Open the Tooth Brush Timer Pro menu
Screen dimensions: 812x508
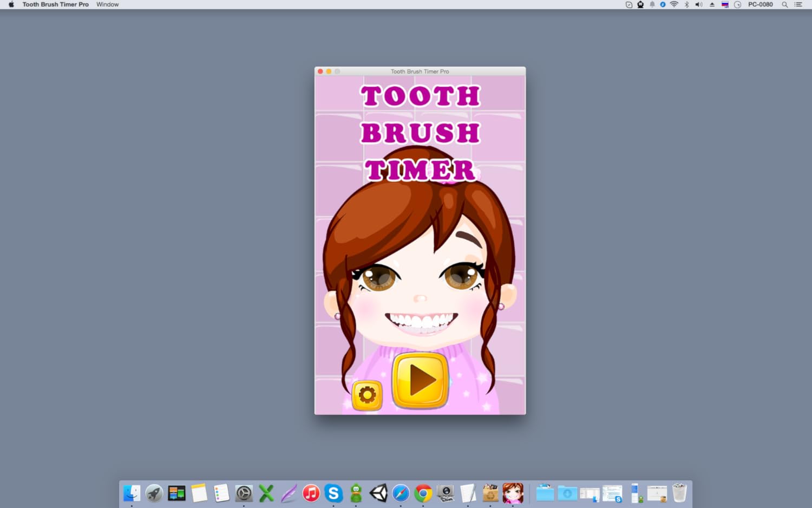tap(55, 4)
